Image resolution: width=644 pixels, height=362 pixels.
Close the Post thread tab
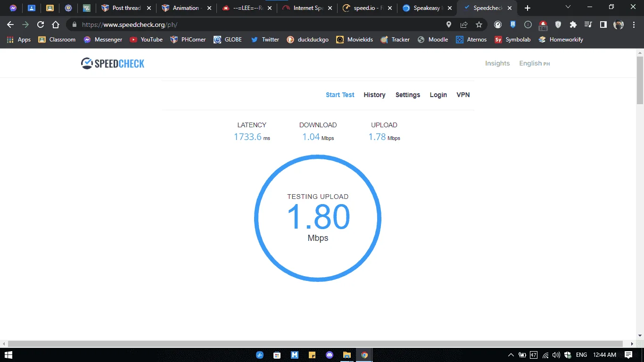pyautogui.click(x=149, y=8)
